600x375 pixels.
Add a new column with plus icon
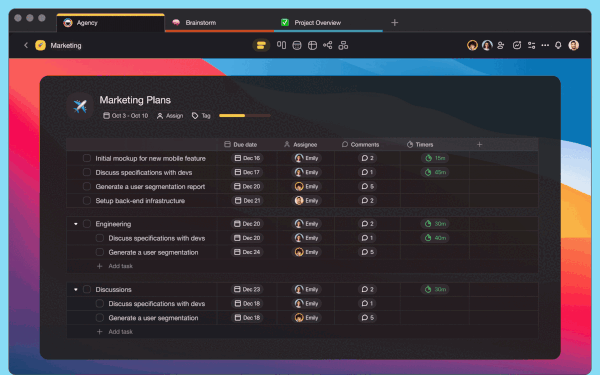(x=479, y=144)
